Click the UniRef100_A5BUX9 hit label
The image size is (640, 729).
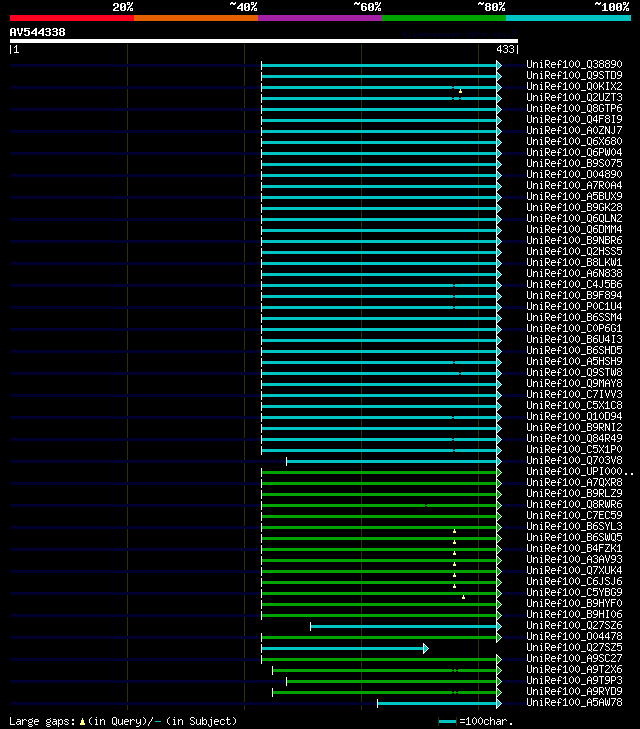(574, 196)
